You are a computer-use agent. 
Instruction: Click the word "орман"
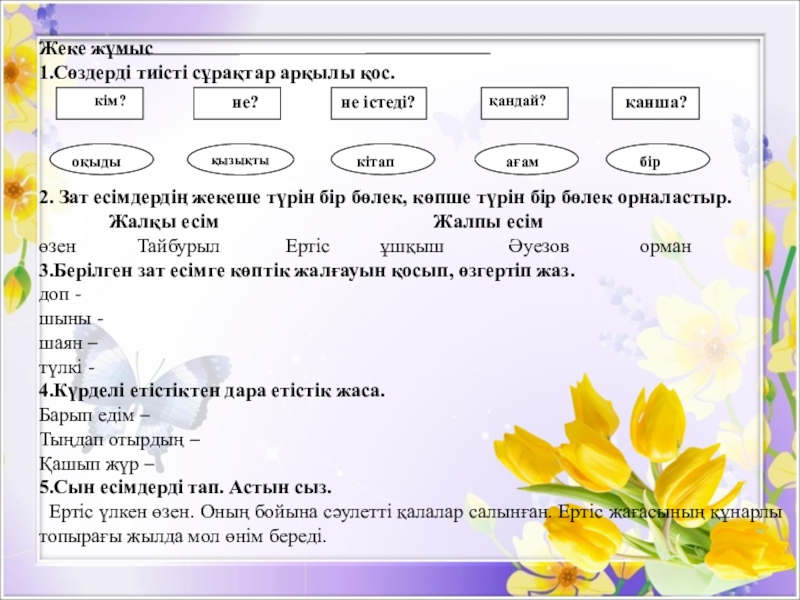[x=664, y=246]
